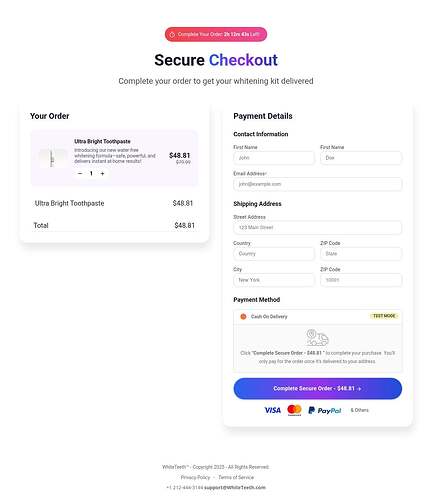Image resolution: width=432 pixels, height=499 pixels.
Task: Open the Terms of Service link
Action: point(236,477)
